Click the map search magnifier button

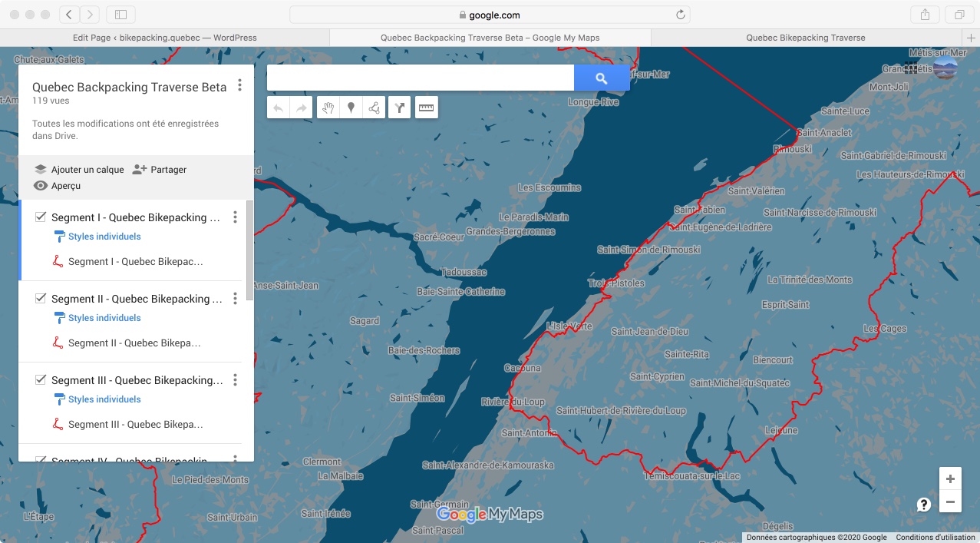tap(602, 78)
